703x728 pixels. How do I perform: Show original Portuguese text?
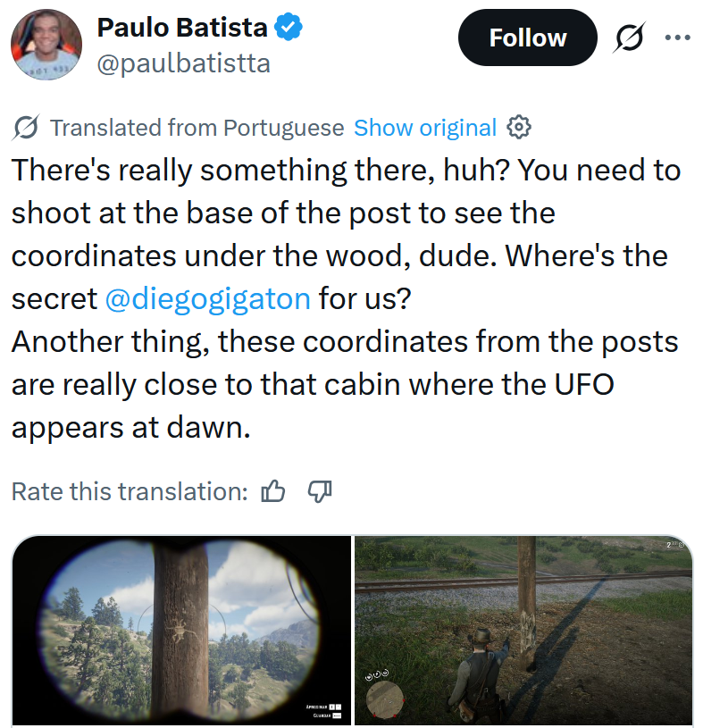[x=424, y=127]
